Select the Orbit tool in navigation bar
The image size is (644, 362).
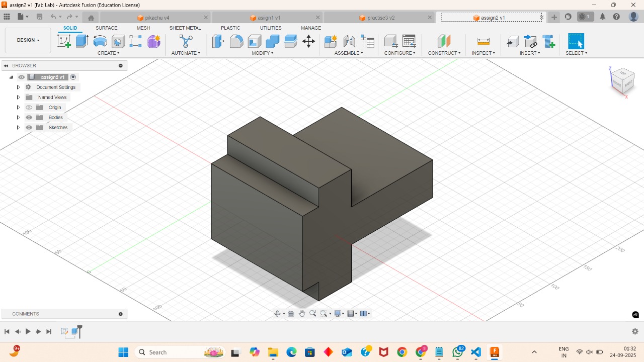[277, 313]
